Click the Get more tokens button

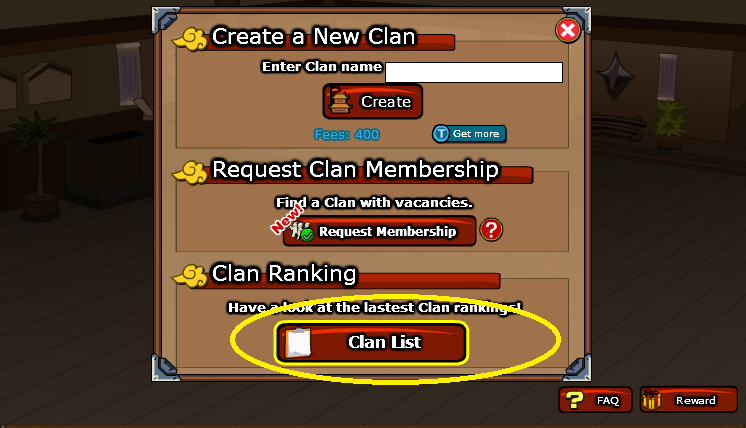pyautogui.click(x=469, y=134)
